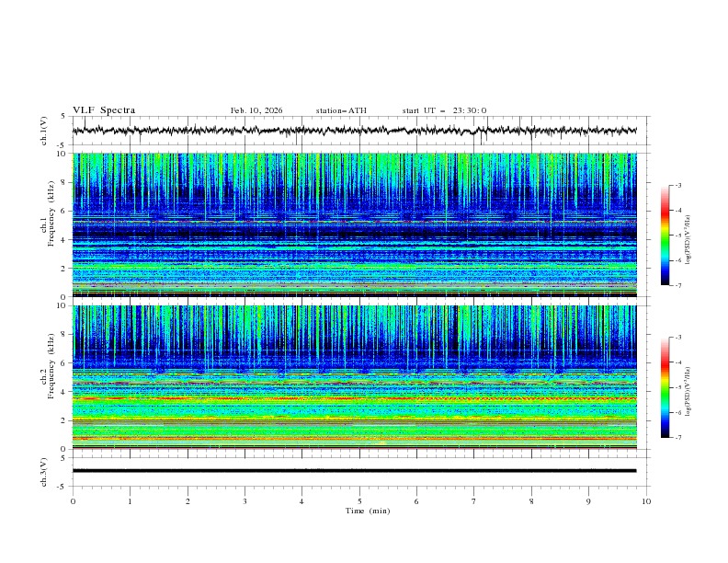
Task: Click the lower ch.2 PSD color bar
Action: click(x=665, y=387)
